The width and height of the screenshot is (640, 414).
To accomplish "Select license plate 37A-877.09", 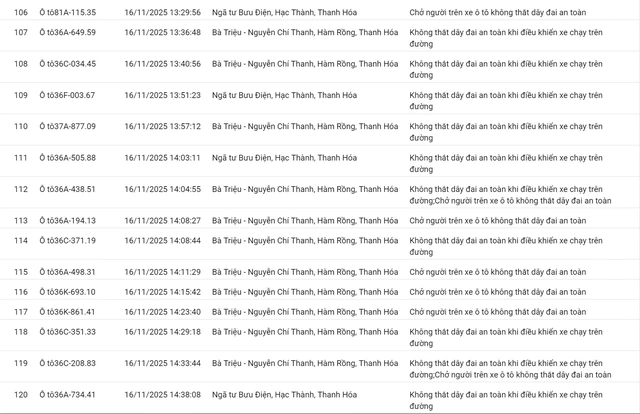I will click(72, 126).
